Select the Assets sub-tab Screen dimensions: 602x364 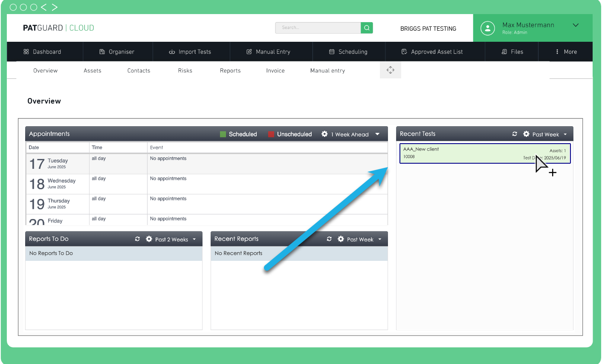[93, 71]
